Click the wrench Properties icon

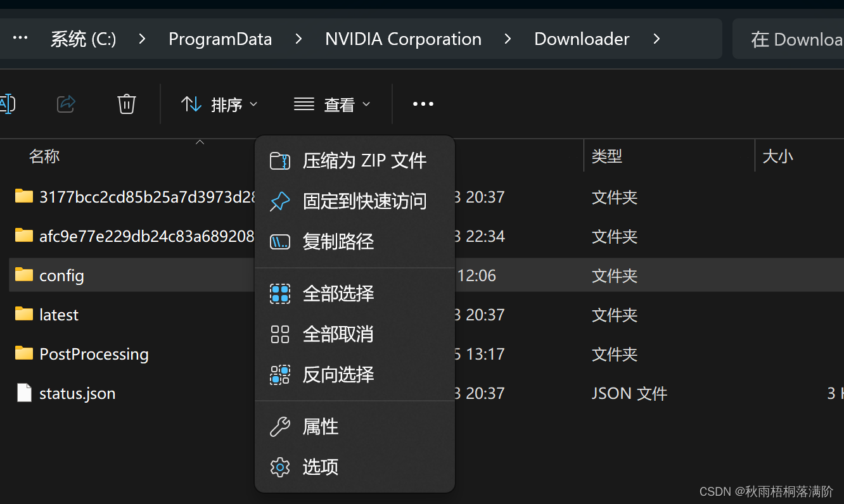click(280, 427)
